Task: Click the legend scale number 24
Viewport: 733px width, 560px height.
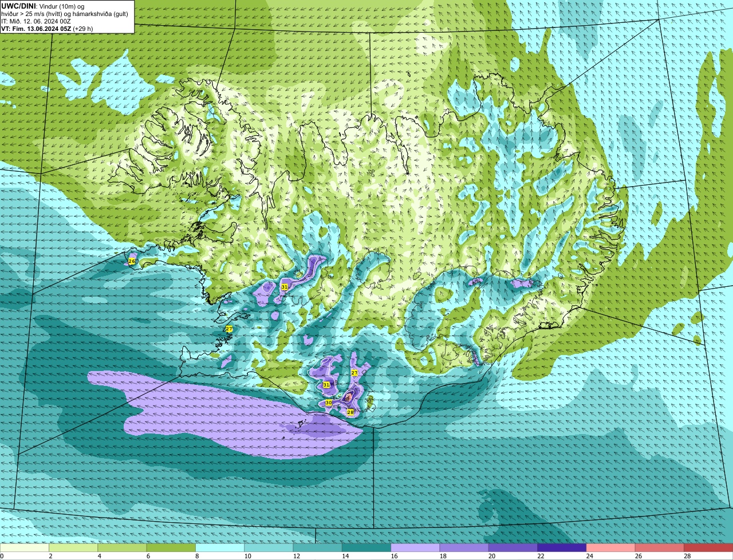Action: (589, 556)
